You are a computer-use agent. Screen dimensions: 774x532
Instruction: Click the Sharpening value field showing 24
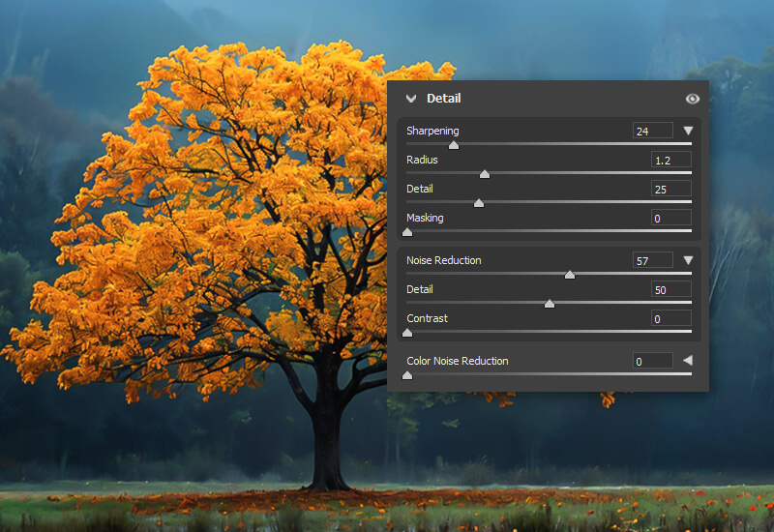pyautogui.click(x=652, y=131)
